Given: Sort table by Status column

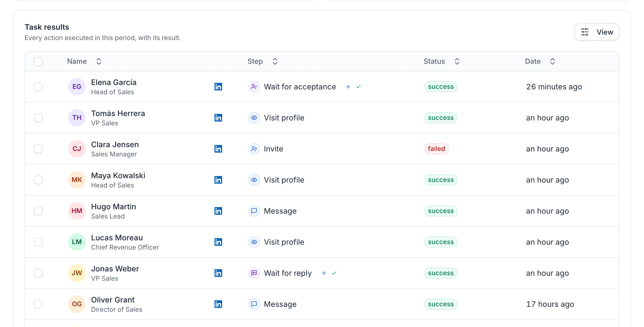Looking at the screenshot, I should click(x=442, y=61).
